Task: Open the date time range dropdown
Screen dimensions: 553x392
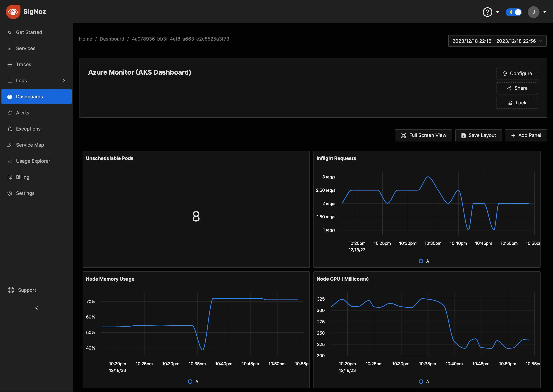Action: coord(497,41)
